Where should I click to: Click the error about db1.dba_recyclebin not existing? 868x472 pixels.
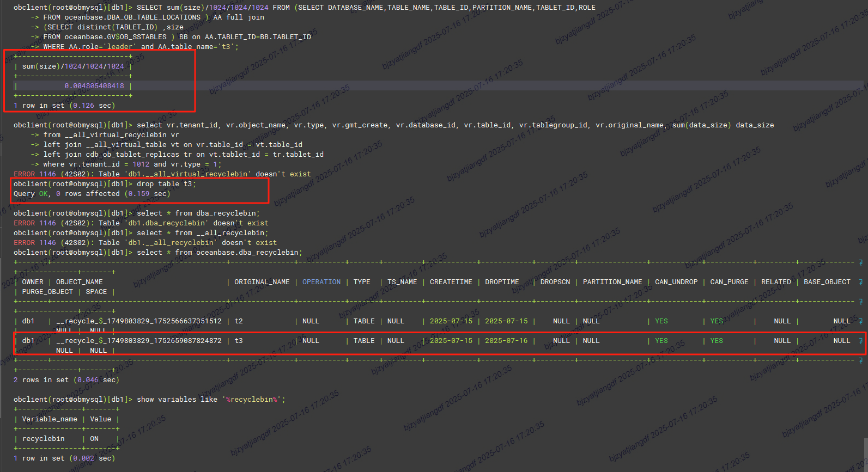[141, 223]
